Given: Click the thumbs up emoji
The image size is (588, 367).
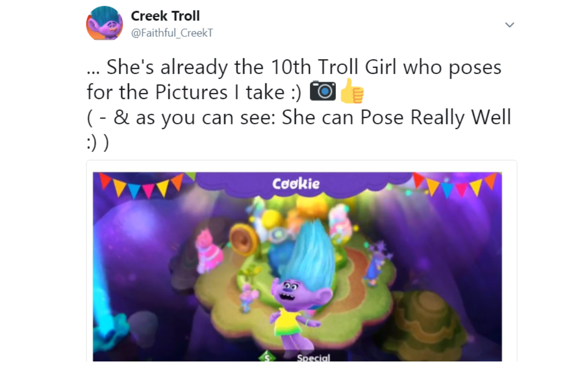Looking at the screenshot, I should (352, 91).
